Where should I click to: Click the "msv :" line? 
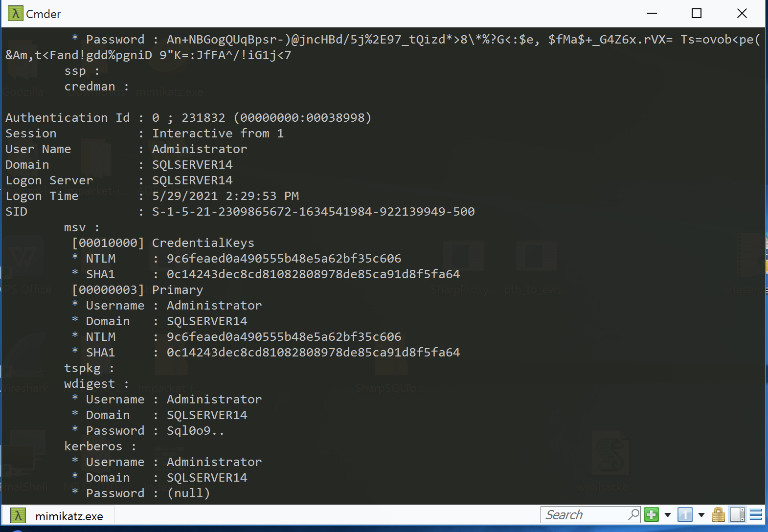(x=82, y=227)
